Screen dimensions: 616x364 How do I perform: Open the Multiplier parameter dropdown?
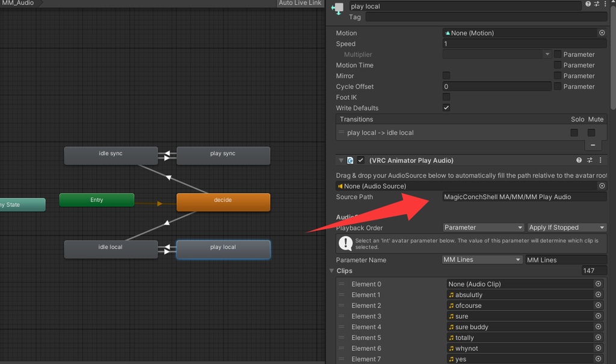click(x=497, y=54)
